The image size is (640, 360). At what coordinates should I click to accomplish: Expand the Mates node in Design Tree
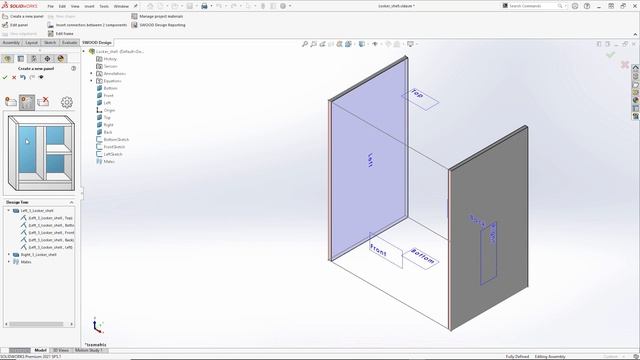pyautogui.click(x=9, y=262)
